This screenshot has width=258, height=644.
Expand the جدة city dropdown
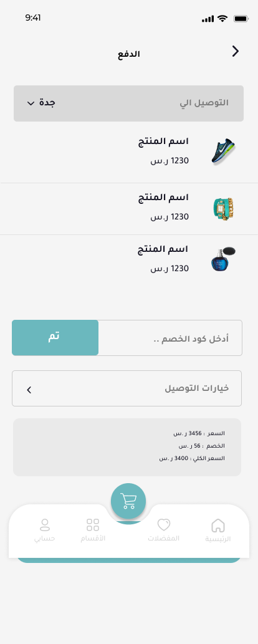click(x=41, y=103)
